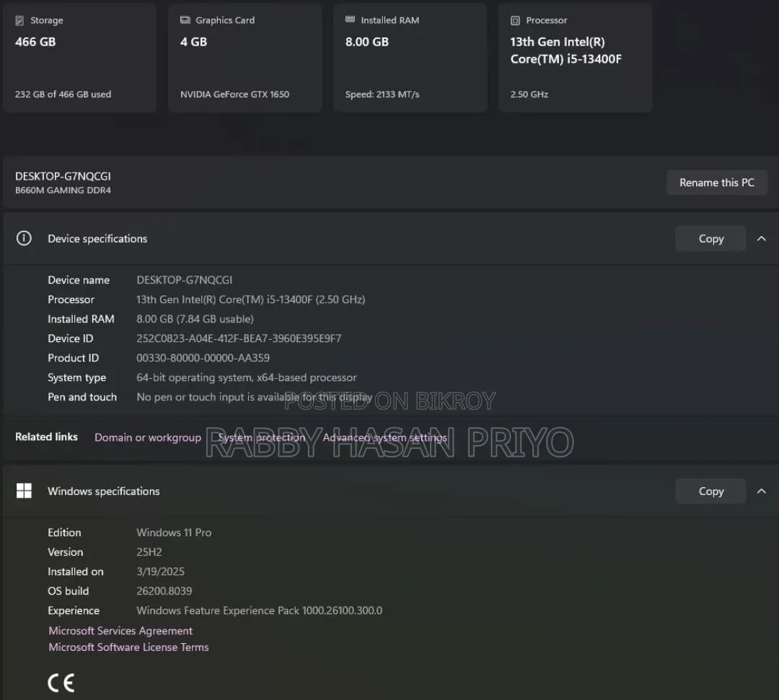
Task: Select the Device ID value 252C0823-A04E
Action: coord(239,338)
